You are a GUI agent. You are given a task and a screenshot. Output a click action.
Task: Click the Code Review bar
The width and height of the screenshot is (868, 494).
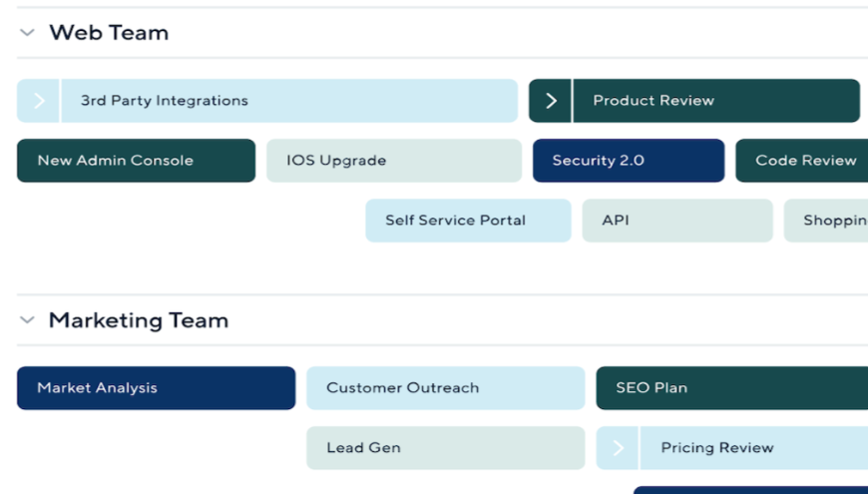click(804, 161)
